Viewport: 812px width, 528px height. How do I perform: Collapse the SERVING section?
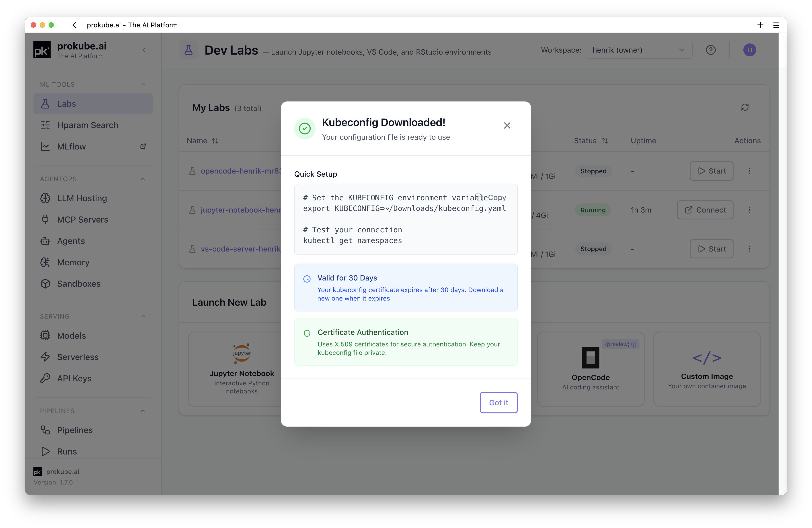(x=143, y=316)
